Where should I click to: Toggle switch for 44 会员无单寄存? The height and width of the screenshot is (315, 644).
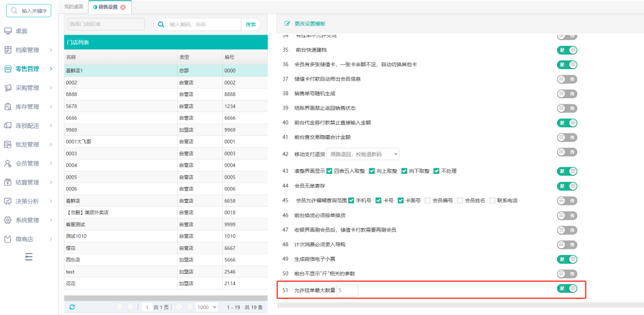click(x=567, y=186)
